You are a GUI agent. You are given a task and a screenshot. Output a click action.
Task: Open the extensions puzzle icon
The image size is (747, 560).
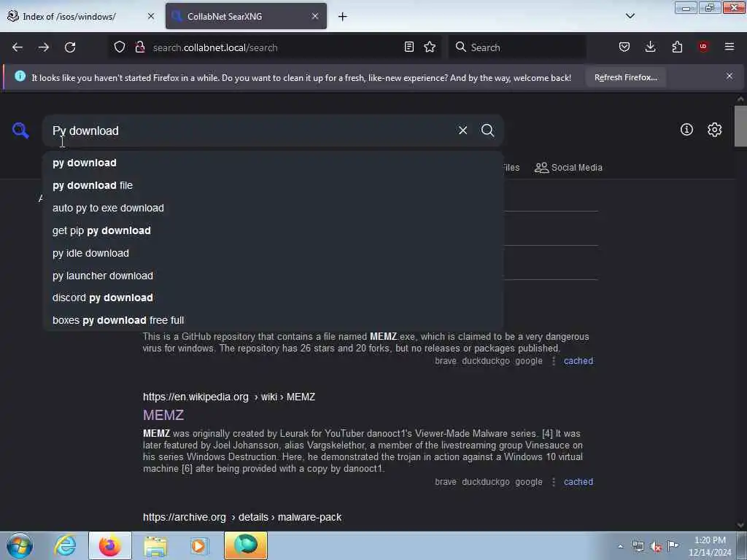(677, 47)
